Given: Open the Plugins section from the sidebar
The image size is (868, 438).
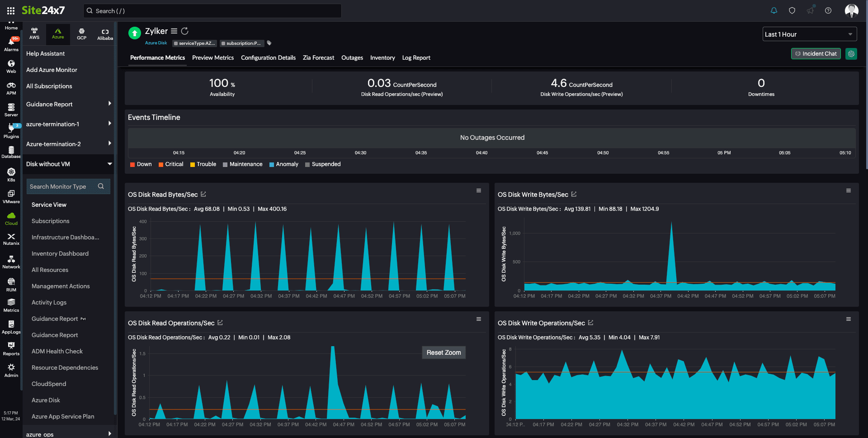Looking at the screenshot, I should pyautogui.click(x=11, y=132).
